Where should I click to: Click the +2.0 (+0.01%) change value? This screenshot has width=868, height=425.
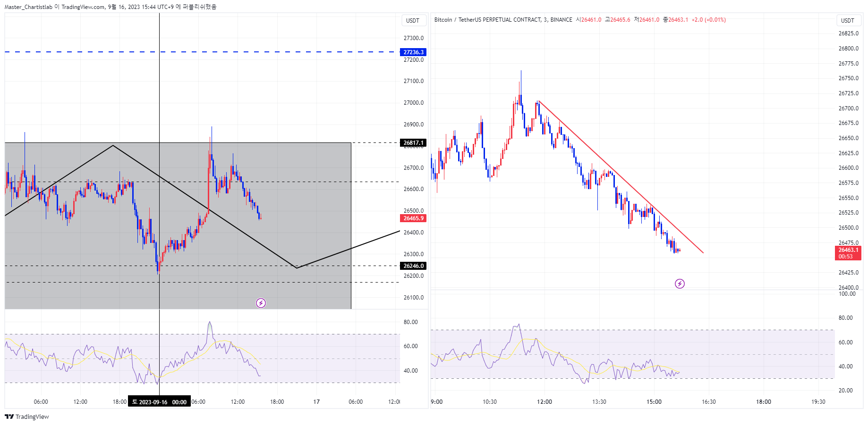click(x=708, y=20)
